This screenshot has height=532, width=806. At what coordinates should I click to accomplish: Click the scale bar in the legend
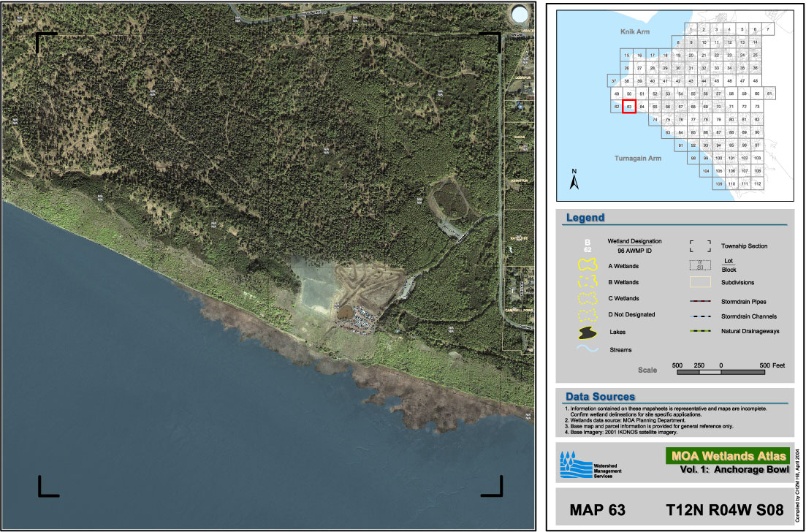click(721, 373)
